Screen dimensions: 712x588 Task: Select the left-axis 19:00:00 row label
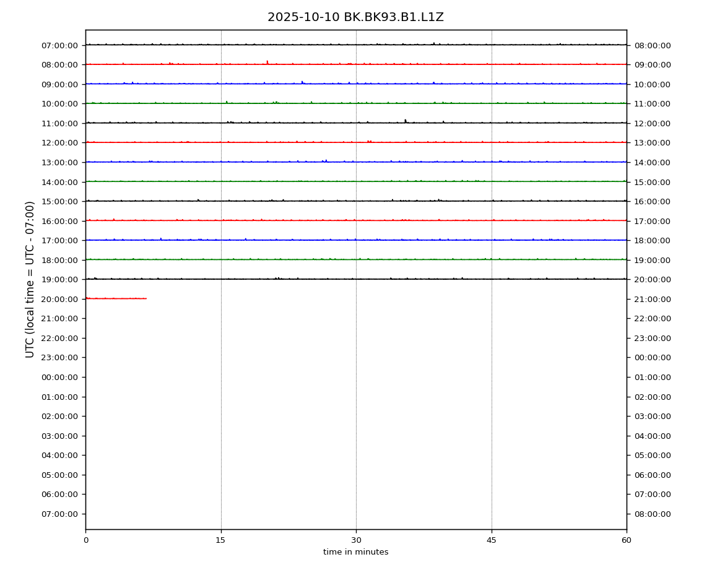(59, 280)
